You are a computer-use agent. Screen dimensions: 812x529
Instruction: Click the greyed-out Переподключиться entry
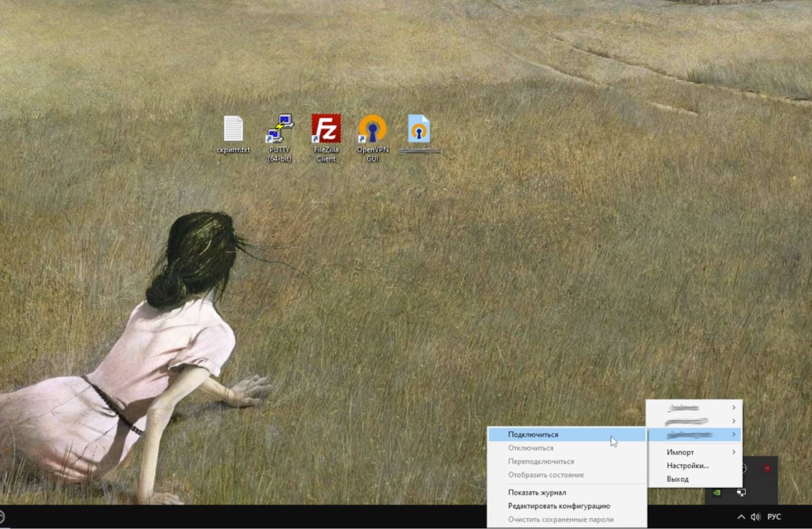[567, 461]
